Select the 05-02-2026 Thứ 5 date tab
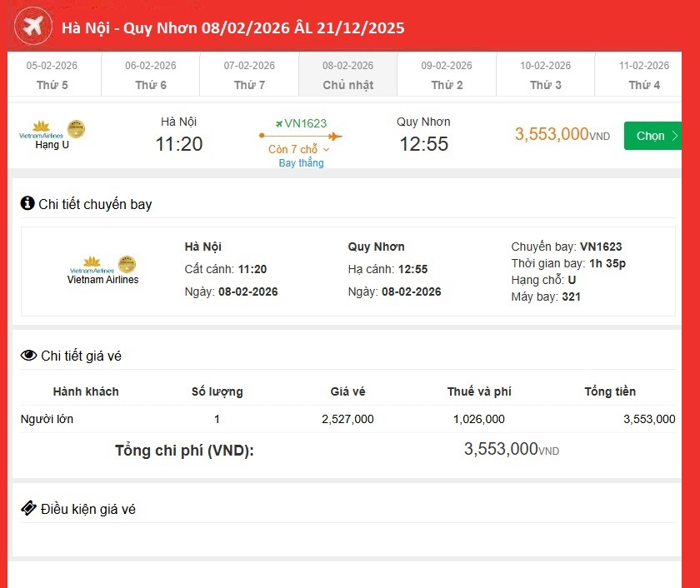The width and height of the screenshot is (700, 588). click(x=52, y=75)
